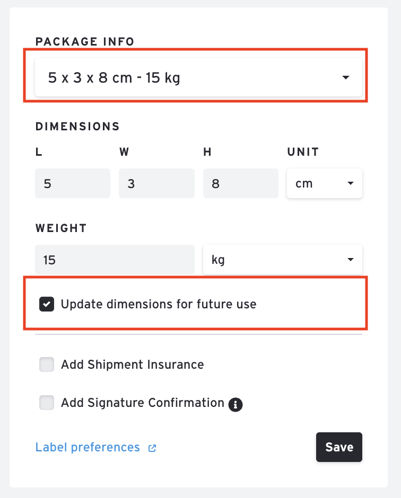Click the Save button
Viewport: 401px width, 498px height.
[x=339, y=447]
